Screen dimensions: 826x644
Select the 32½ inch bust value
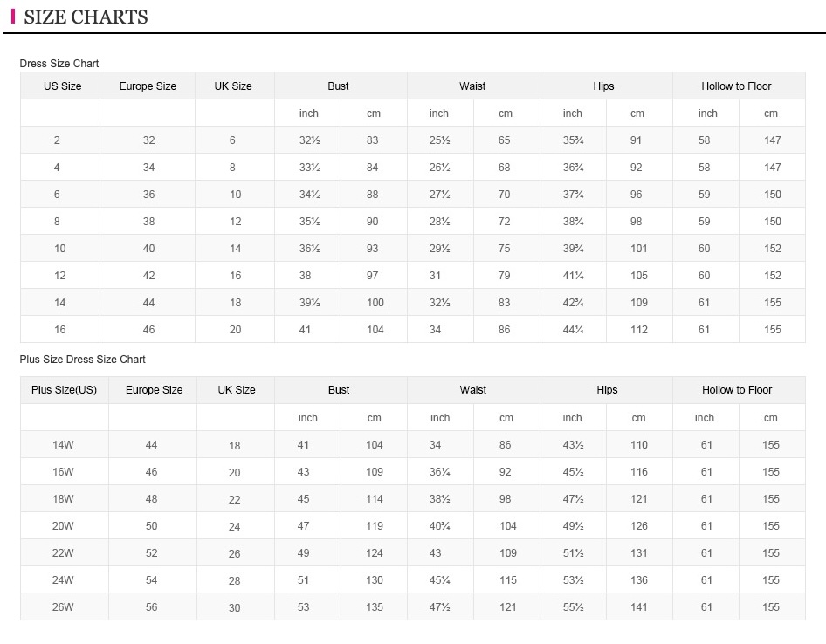[309, 140]
